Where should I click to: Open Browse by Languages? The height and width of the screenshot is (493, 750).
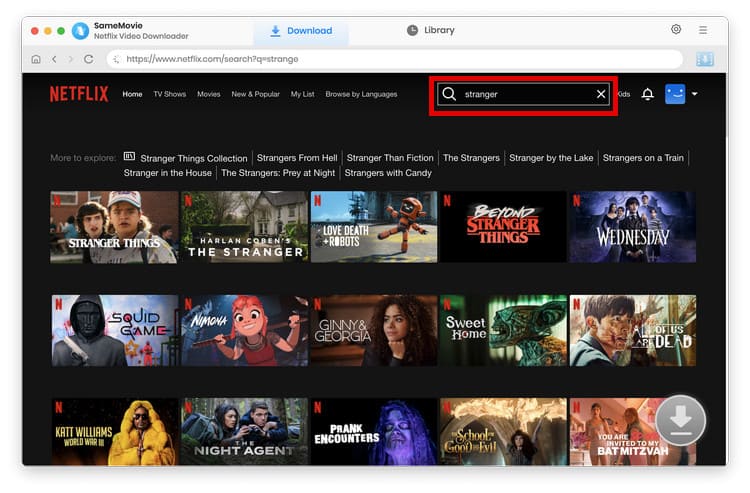(361, 94)
